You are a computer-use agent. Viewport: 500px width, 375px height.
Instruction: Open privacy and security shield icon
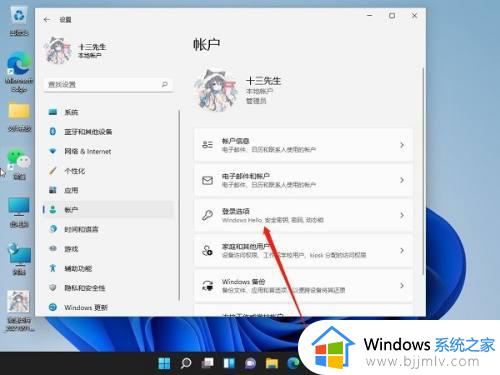point(53,288)
